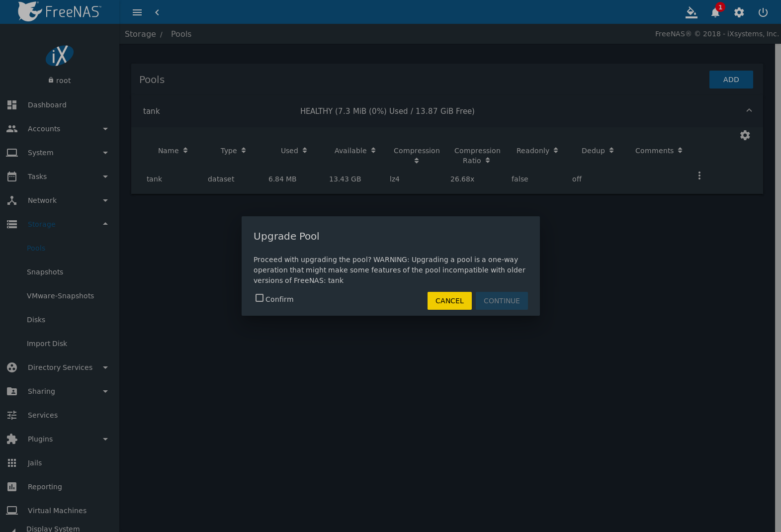The image size is (781, 532).
Task: Collapse sidebar with back chevron icon
Action: pos(157,12)
